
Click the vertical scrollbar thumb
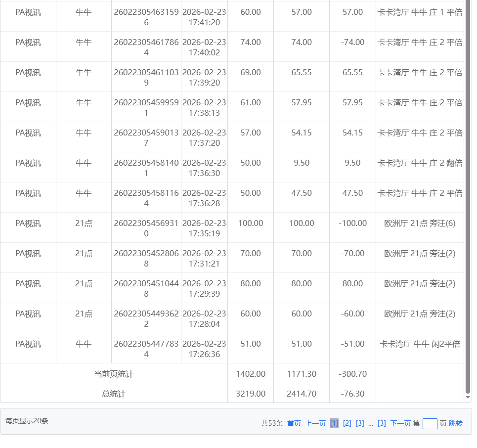[468, 198]
